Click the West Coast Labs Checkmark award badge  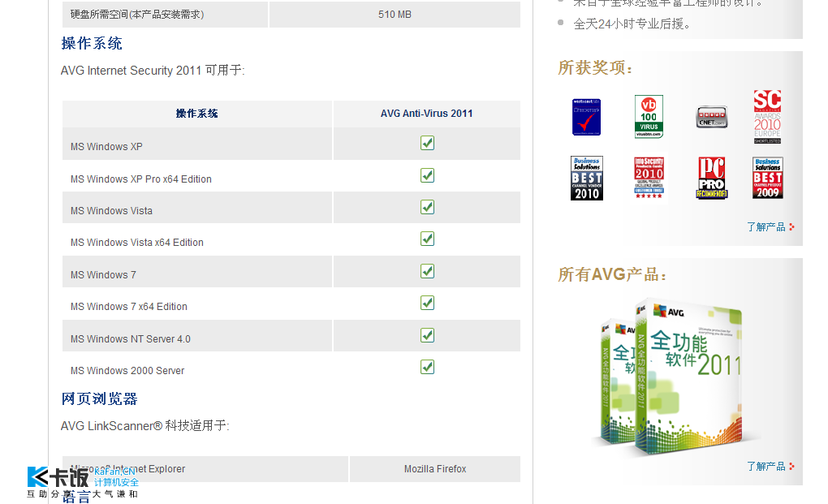tap(586, 117)
